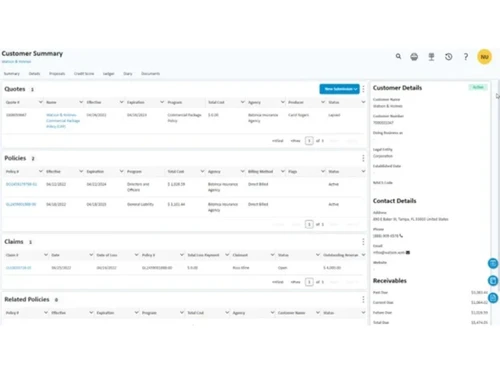
Task: Click the Outstanding Reserve header in Claims
Action: (x=341, y=255)
